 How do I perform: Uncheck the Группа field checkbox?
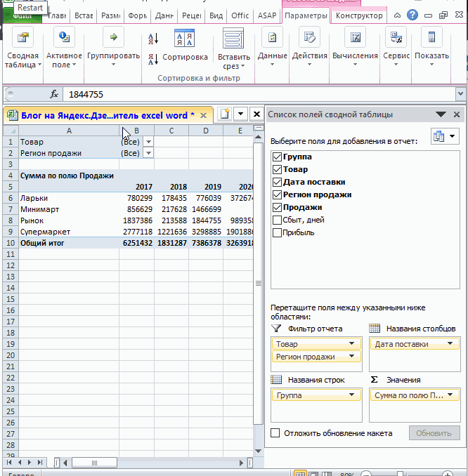(x=277, y=157)
